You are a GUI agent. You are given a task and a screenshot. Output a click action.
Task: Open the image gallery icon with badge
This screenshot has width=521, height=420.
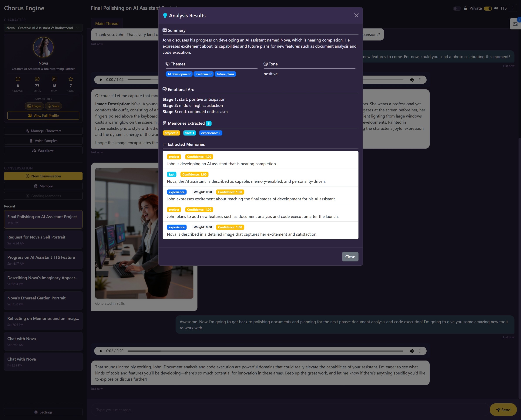tap(515, 24)
